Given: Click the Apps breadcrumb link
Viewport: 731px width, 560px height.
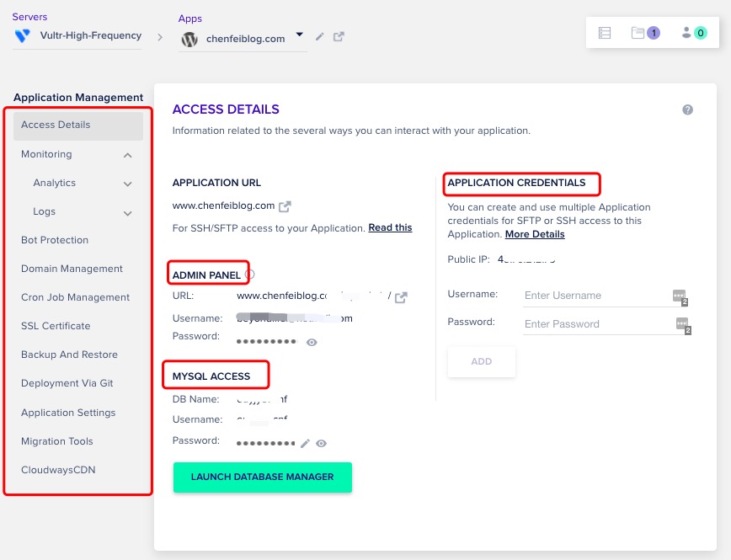Looking at the screenshot, I should [x=190, y=19].
